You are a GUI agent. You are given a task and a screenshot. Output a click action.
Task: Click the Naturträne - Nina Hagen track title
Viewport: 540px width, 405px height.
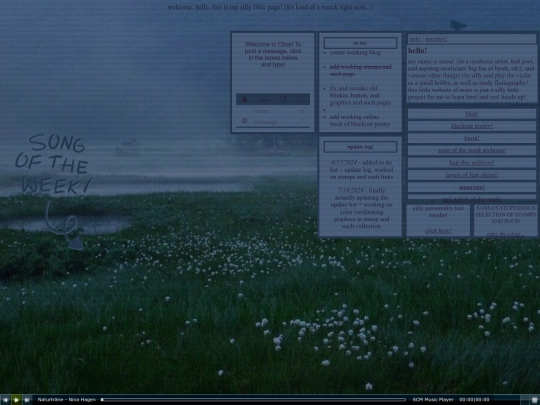click(66, 399)
